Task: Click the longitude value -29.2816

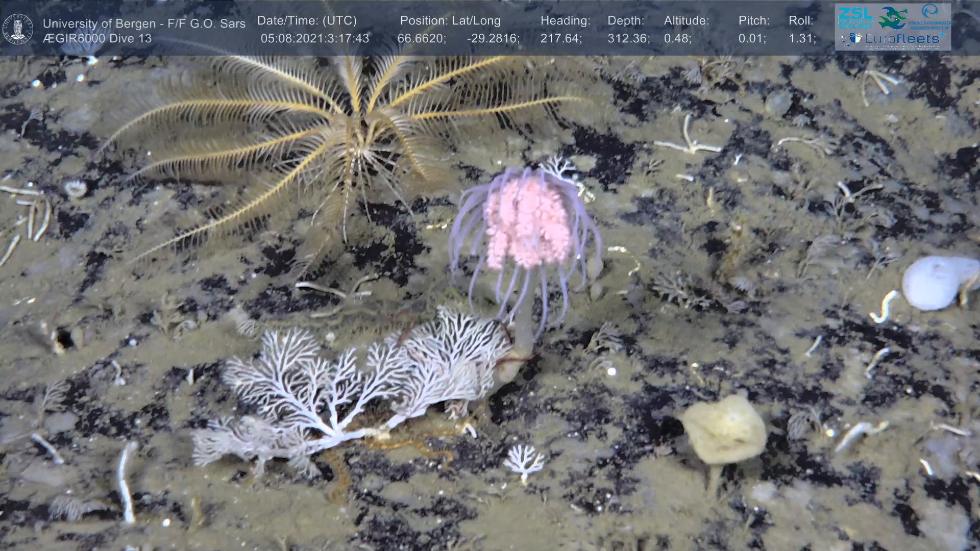Action: (x=493, y=38)
